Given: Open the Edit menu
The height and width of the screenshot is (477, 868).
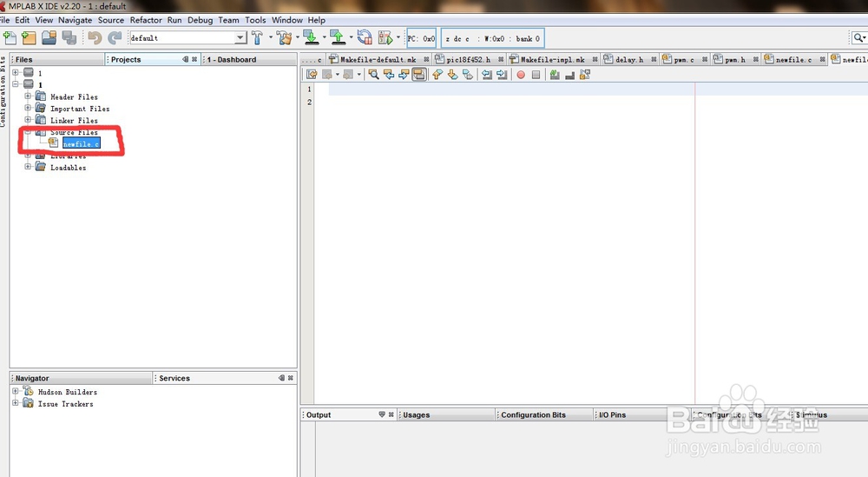Looking at the screenshot, I should tap(23, 20).
